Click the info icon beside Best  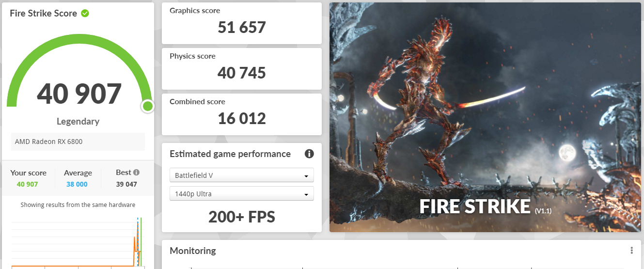point(137,172)
